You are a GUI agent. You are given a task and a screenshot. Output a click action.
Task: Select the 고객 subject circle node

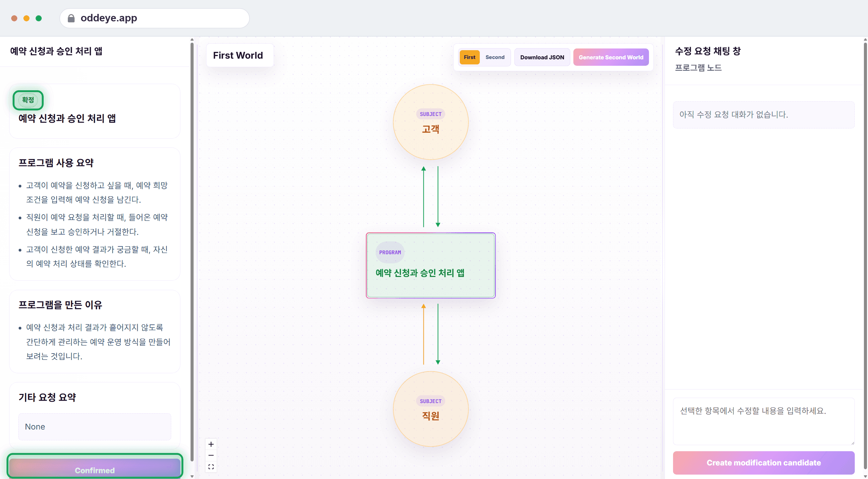click(431, 122)
